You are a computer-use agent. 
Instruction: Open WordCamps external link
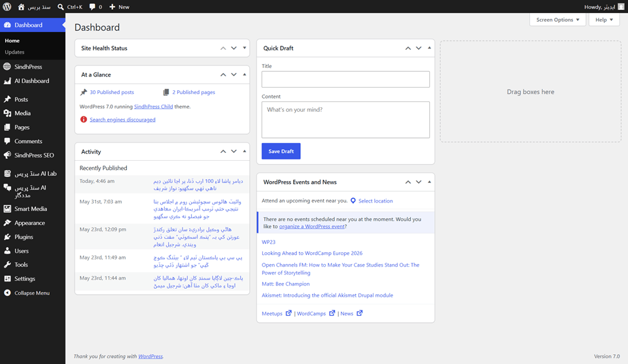pos(315,314)
